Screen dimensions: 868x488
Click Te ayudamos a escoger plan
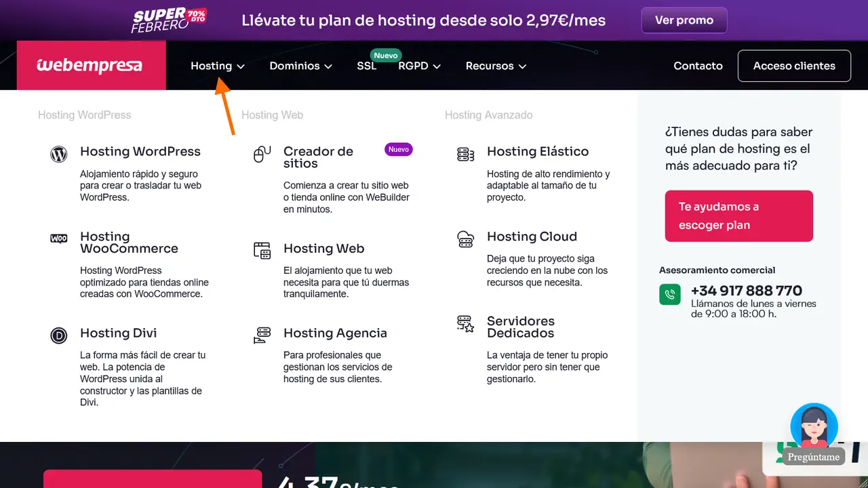[739, 216]
